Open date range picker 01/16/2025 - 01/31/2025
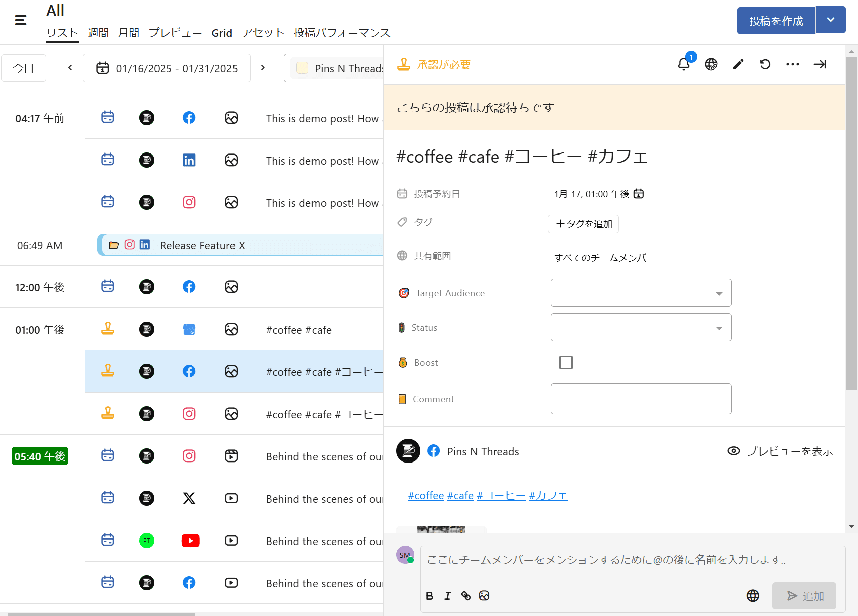This screenshot has height=616, width=858. tap(167, 68)
